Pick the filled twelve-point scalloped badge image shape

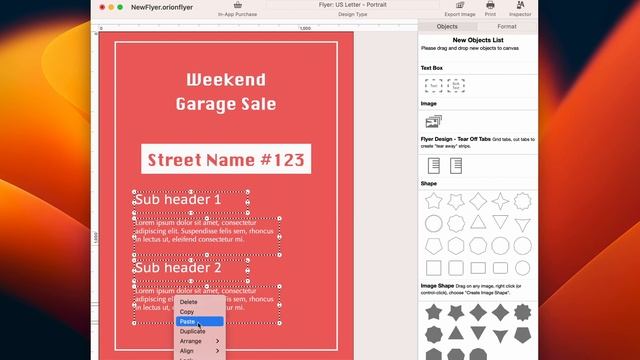coord(522,312)
